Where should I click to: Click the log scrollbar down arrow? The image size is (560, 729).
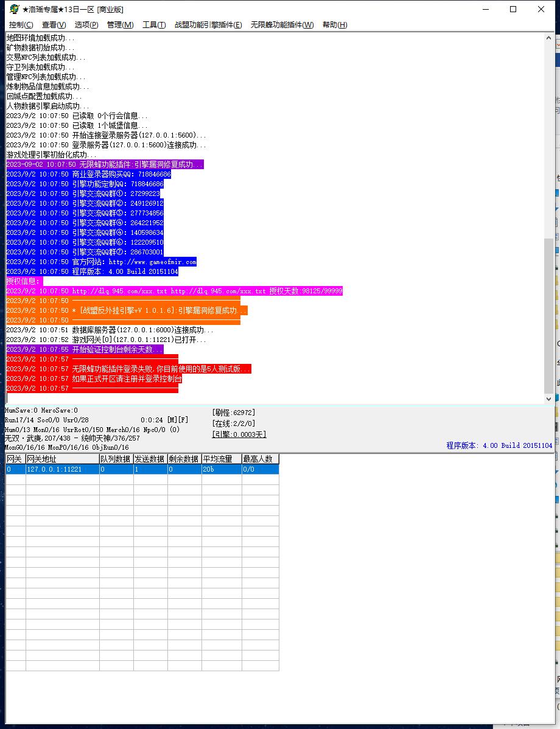548,399
